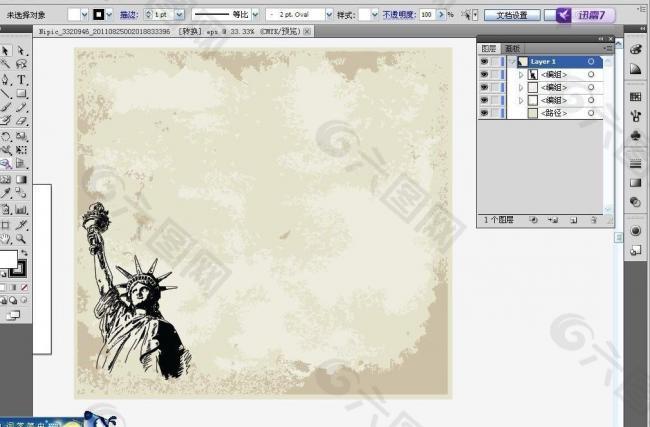Hide Layer 1 using its eye icon
This screenshot has height=427, width=650.
pyautogui.click(x=485, y=61)
